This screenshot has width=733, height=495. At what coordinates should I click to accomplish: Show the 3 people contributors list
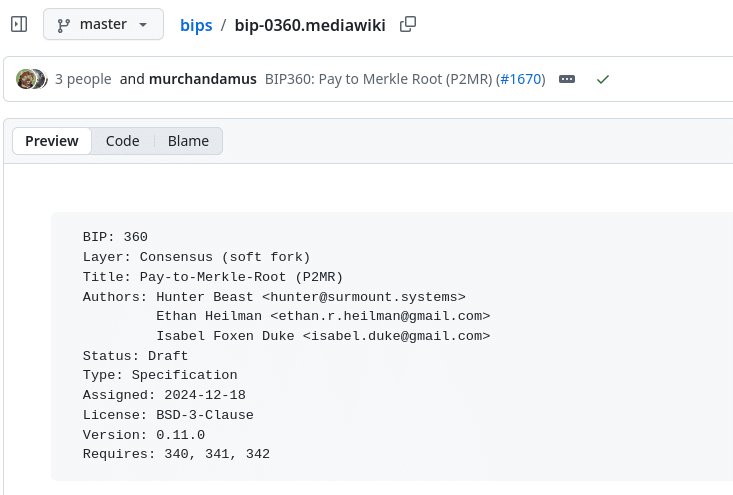(83, 79)
